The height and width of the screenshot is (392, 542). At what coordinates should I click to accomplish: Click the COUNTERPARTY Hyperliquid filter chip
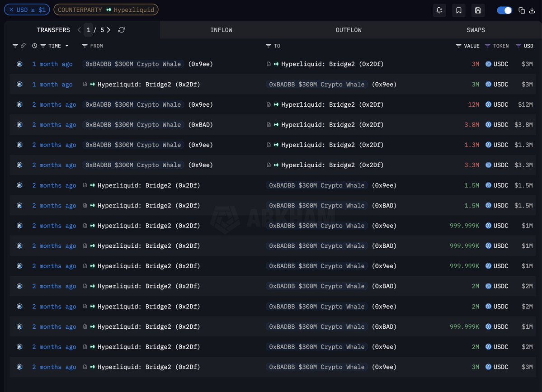click(x=106, y=9)
